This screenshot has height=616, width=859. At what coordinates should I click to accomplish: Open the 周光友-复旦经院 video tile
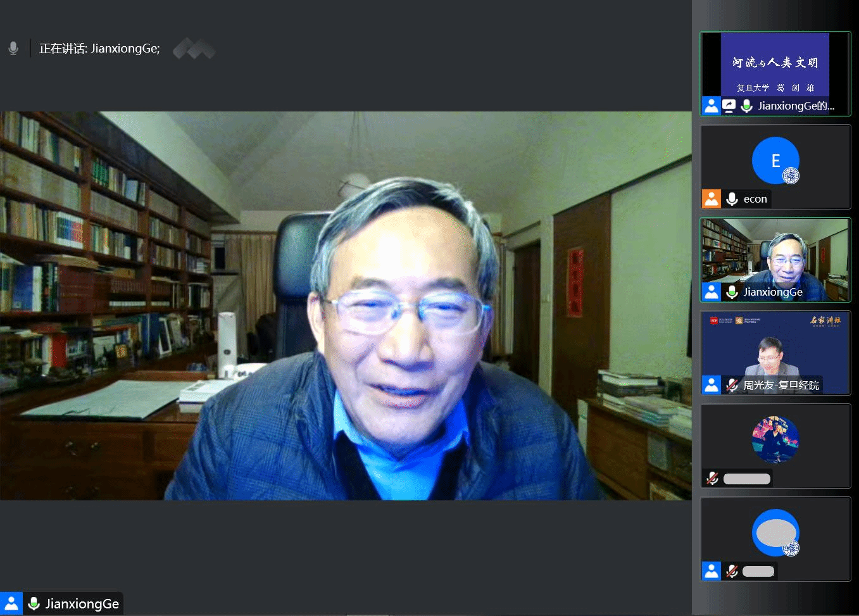point(775,347)
